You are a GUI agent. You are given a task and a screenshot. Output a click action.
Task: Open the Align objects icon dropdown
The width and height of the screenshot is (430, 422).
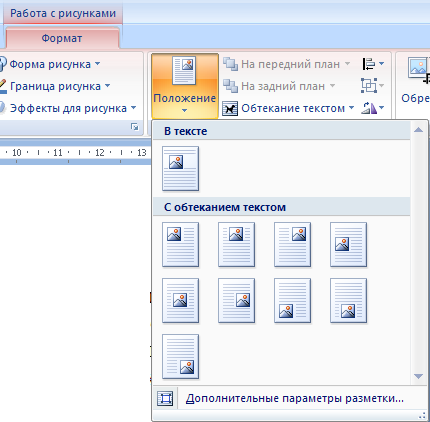(373, 63)
